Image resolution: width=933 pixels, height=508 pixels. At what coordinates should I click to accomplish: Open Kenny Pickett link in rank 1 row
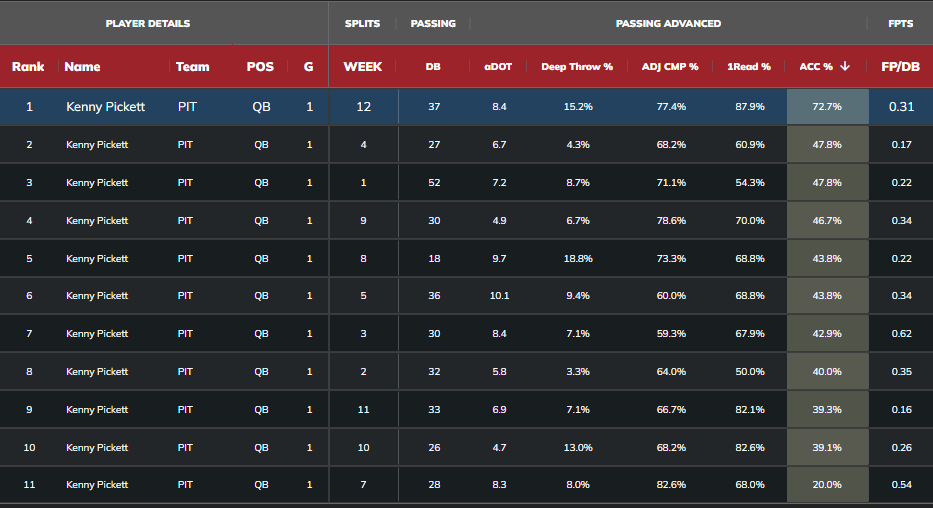(105, 106)
